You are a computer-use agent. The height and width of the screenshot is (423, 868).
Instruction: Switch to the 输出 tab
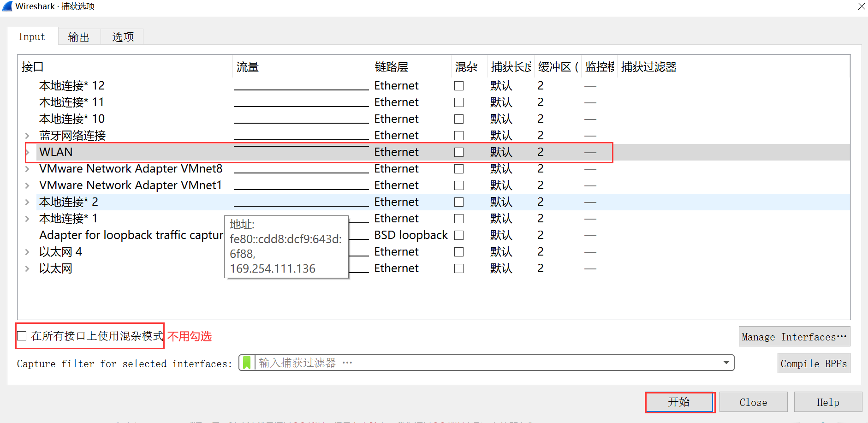(x=78, y=36)
